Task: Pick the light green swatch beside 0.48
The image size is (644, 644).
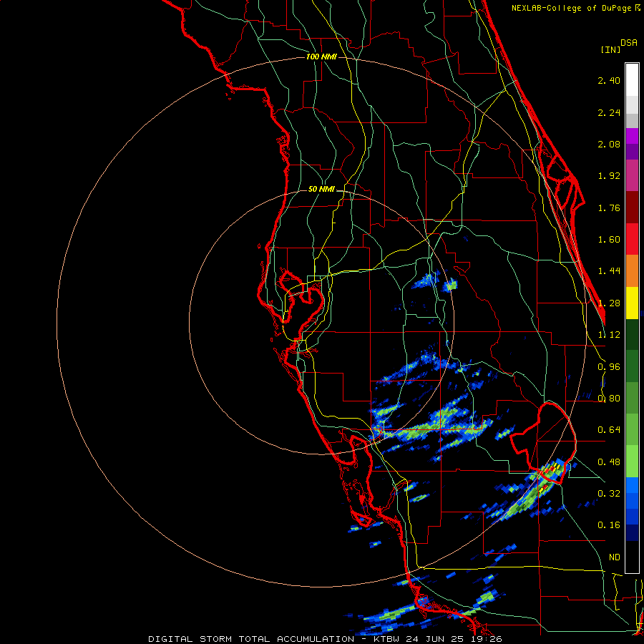Action: (x=632, y=462)
